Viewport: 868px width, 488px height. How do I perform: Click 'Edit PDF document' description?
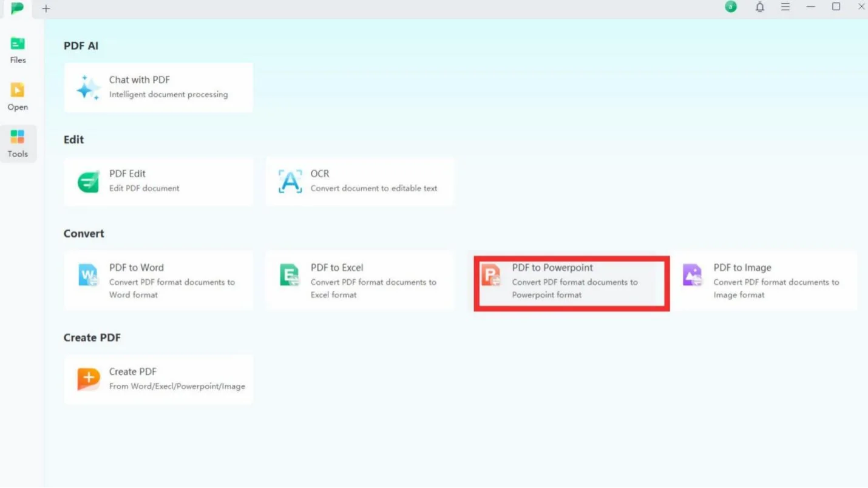tap(144, 188)
